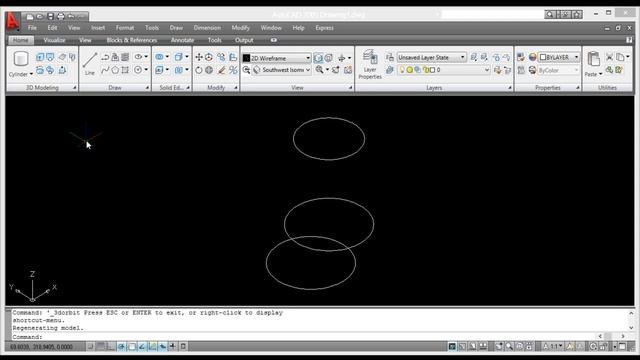This screenshot has height=360, width=640.
Task: Click the Line button in Draw panel
Action: (x=89, y=64)
